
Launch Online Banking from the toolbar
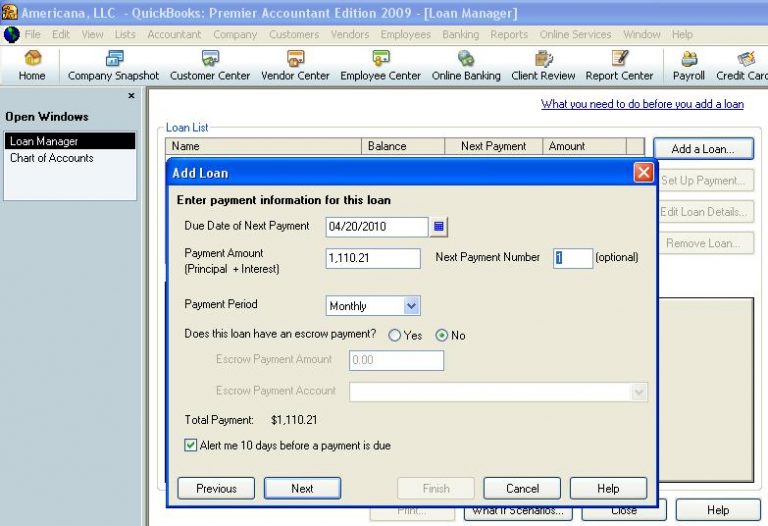[x=466, y=66]
